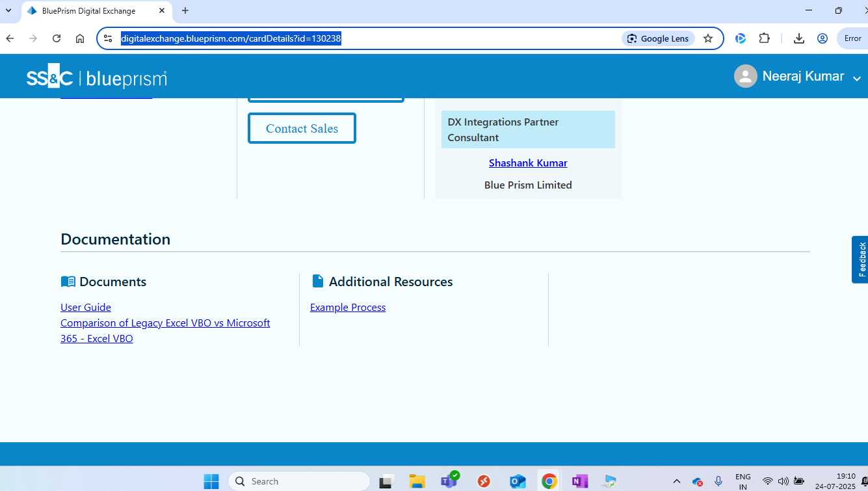Show hidden system tray icons chevron
This screenshot has height=491, width=868.
tap(677, 481)
